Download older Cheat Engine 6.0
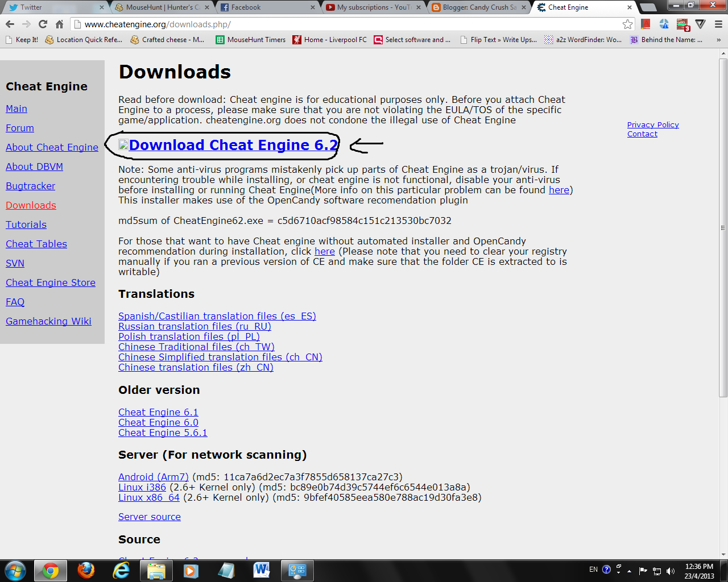The width and height of the screenshot is (728, 582). point(158,422)
